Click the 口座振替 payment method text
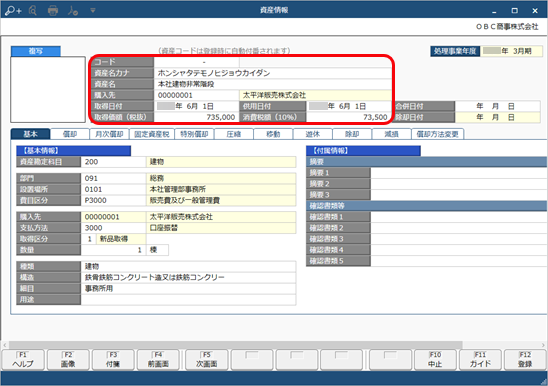Viewport: 548px width, 386px height. pos(164,228)
